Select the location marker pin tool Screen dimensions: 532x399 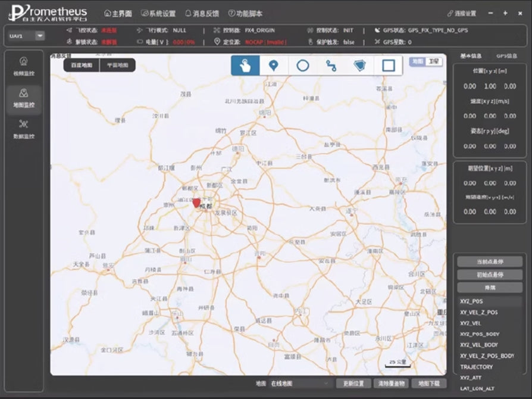pos(274,65)
